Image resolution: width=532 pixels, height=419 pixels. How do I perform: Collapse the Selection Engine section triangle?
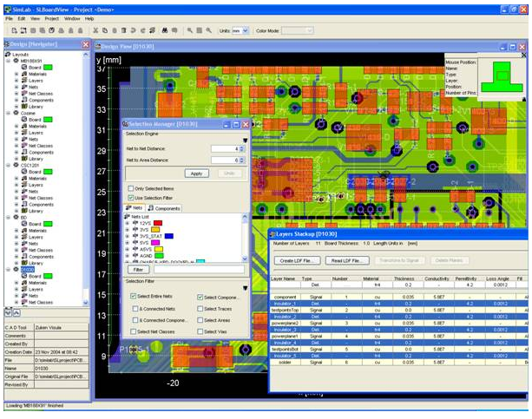(x=245, y=141)
